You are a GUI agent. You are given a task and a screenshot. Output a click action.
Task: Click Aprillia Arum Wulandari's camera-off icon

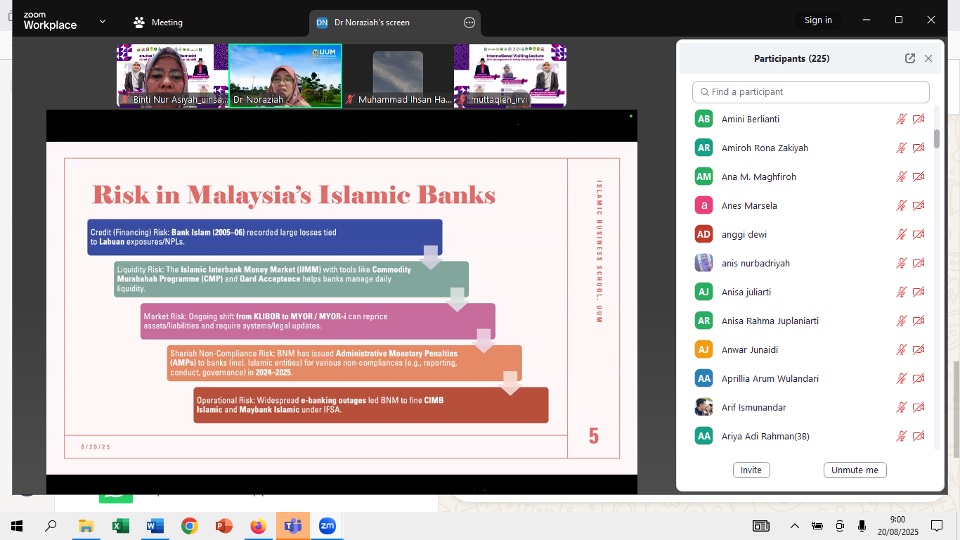tap(918, 378)
